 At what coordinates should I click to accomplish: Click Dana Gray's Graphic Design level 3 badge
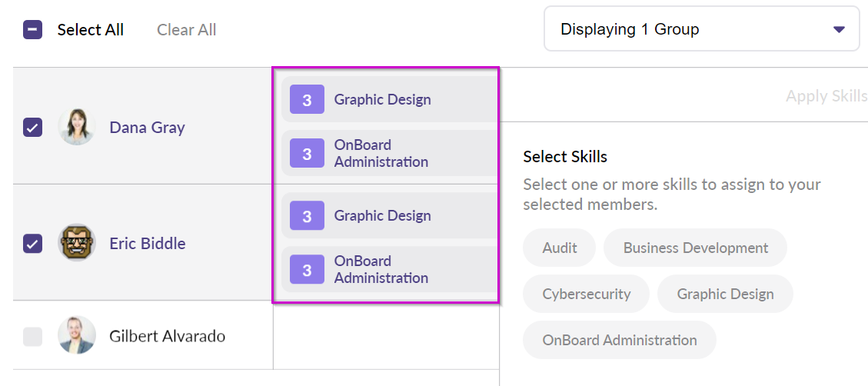[307, 100]
